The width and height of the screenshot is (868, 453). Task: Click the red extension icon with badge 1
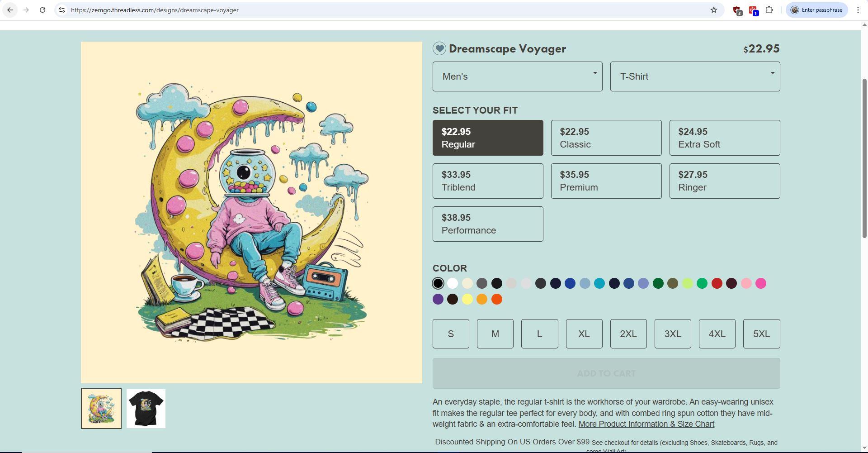pyautogui.click(x=753, y=10)
